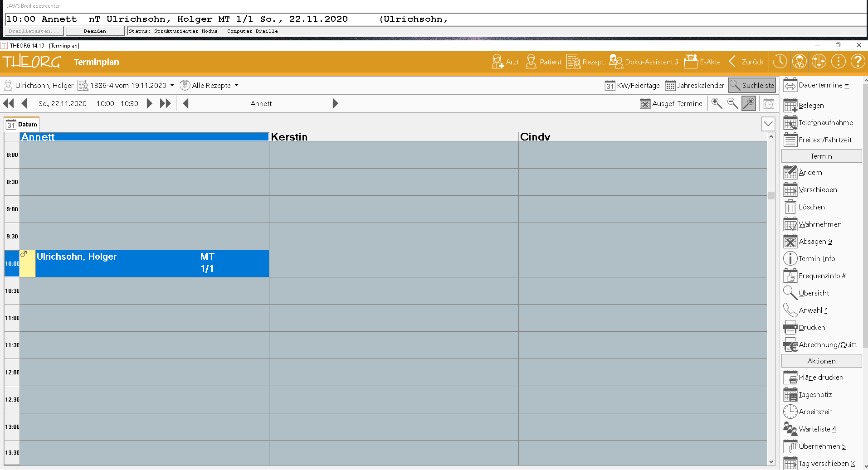Click the Löschen trash icon
The width and height of the screenshot is (868, 470).
point(790,207)
